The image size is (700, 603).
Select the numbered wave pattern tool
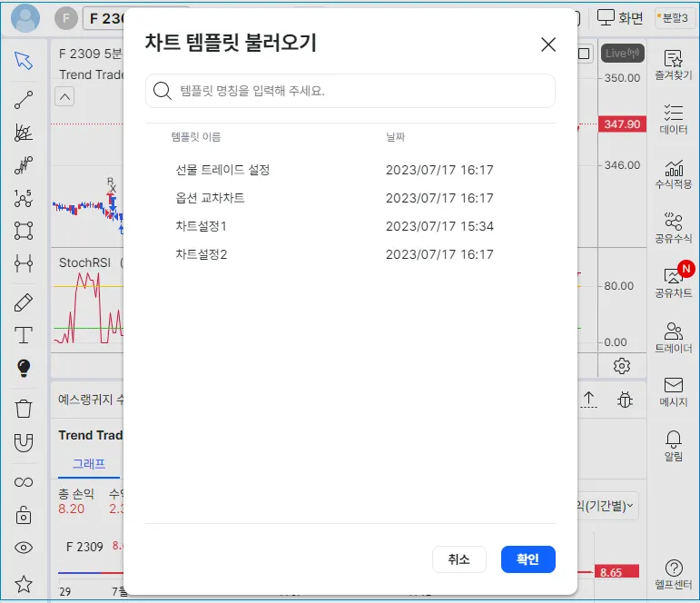point(24,198)
